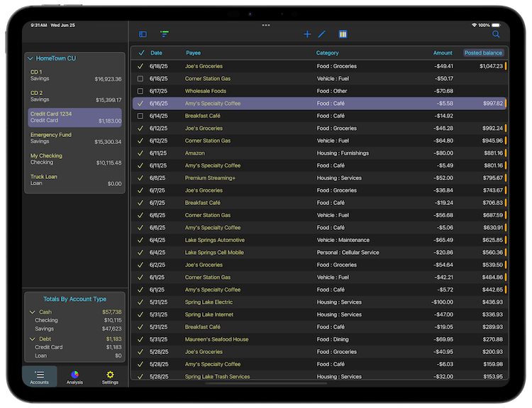The width and height of the screenshot is (532, 408).
Task: Open the column layout icon
Action: [x=343, y=34]
